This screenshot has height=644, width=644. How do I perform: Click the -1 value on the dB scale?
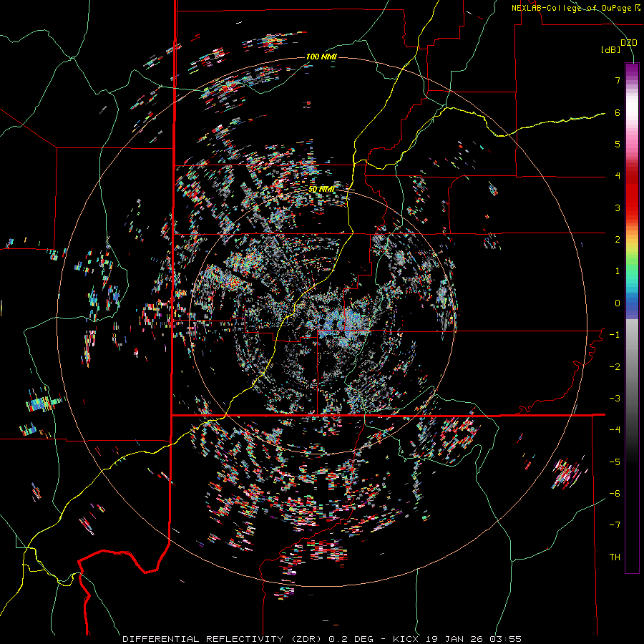[x=615, y=335]
